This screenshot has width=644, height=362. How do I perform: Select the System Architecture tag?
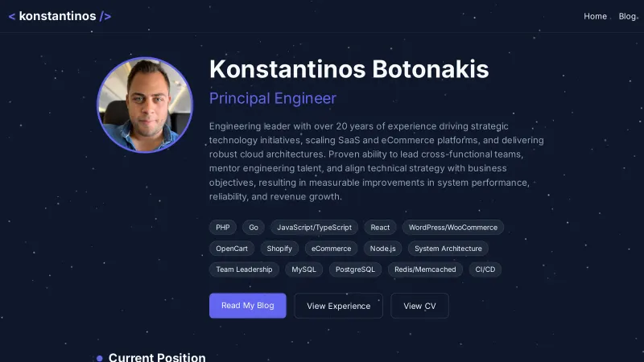click(x=448, y=249)
